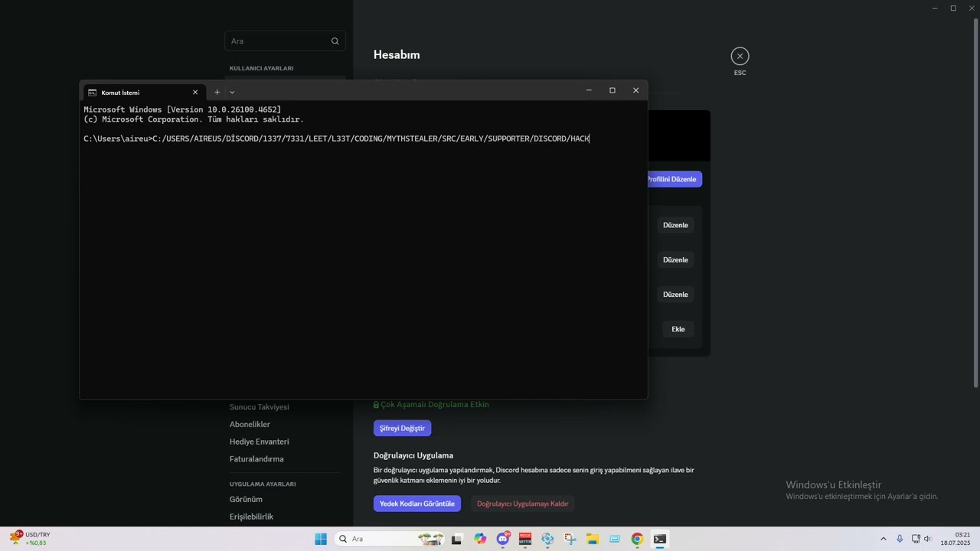Close Discord settings with the ESC circle button
The image size is (980, 551).
click(740, 56)
